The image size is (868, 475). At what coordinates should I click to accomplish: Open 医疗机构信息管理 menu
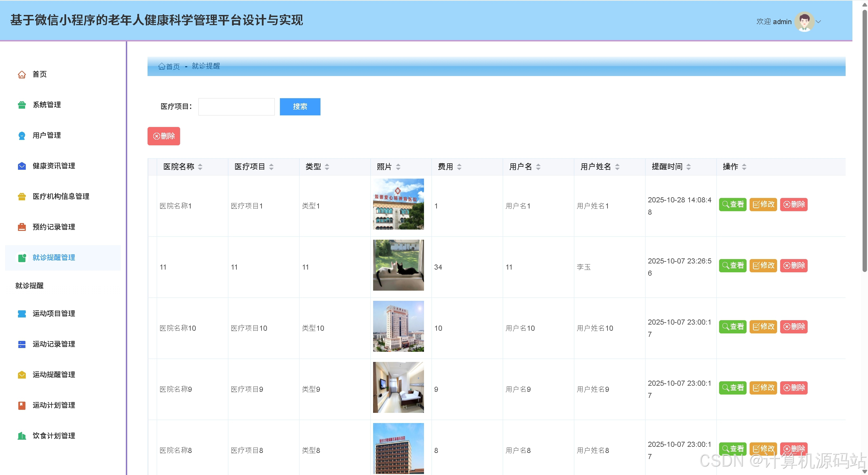click(x=63, y=197)
